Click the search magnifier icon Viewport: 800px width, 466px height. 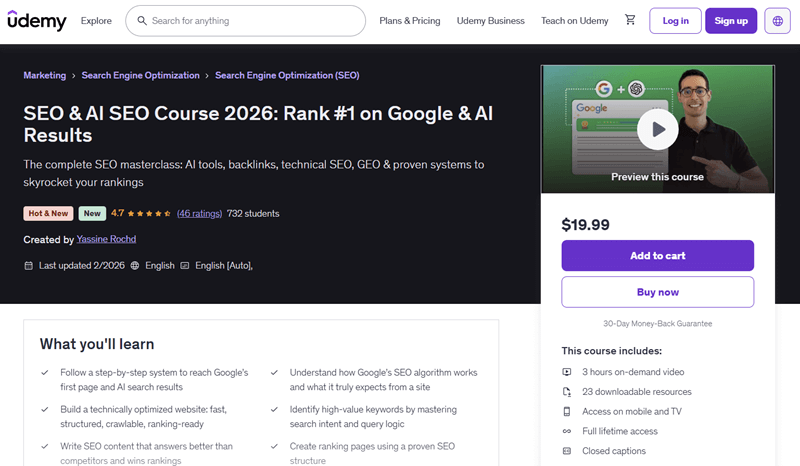[142, 20]
